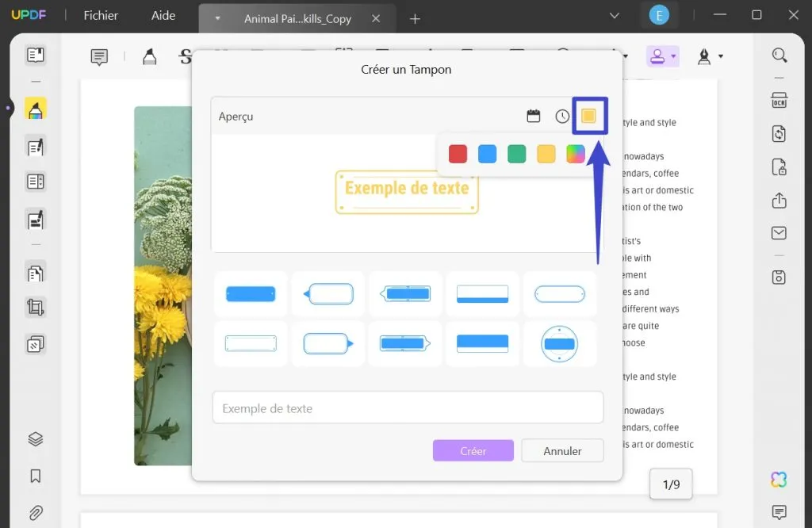The height and width of the screenshot is (528, 812).
Task: Select the rounded pill outline stamp template
Action: [560, 294]
